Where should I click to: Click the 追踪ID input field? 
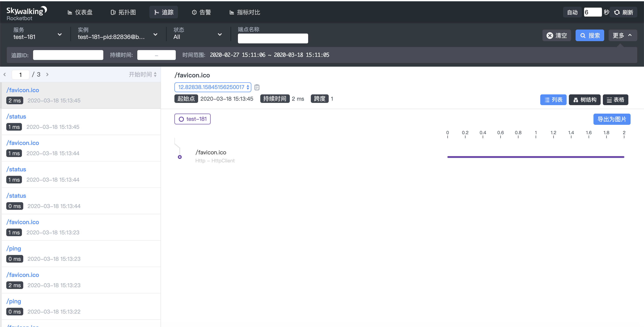pyautogui.click(x=68, y=55)
